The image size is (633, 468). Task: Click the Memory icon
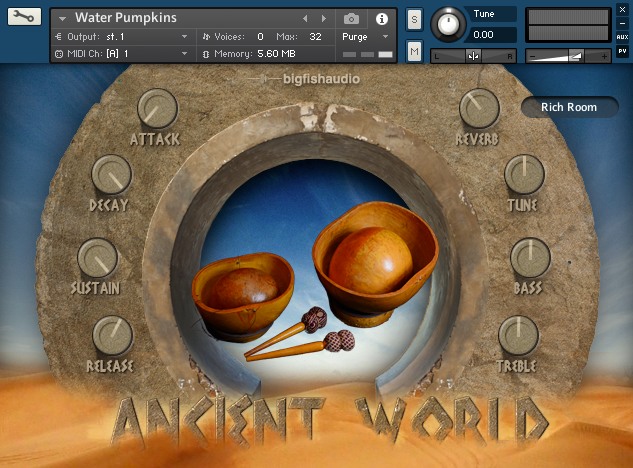tap(206, 54)
